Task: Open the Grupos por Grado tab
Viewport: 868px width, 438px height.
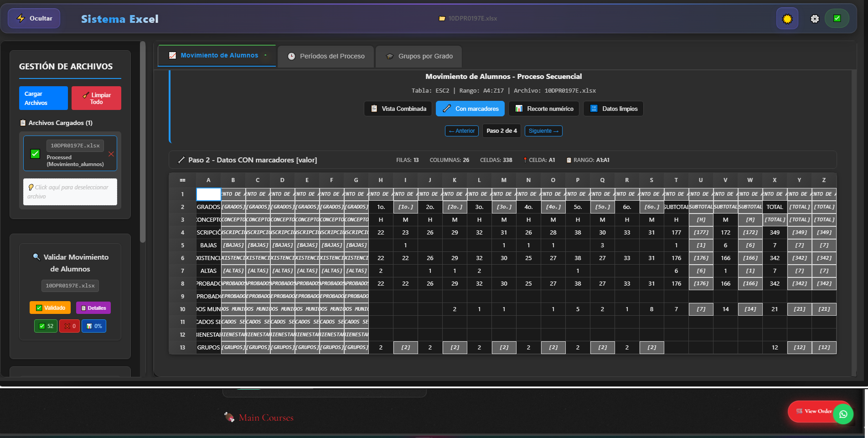Action: 419,56
